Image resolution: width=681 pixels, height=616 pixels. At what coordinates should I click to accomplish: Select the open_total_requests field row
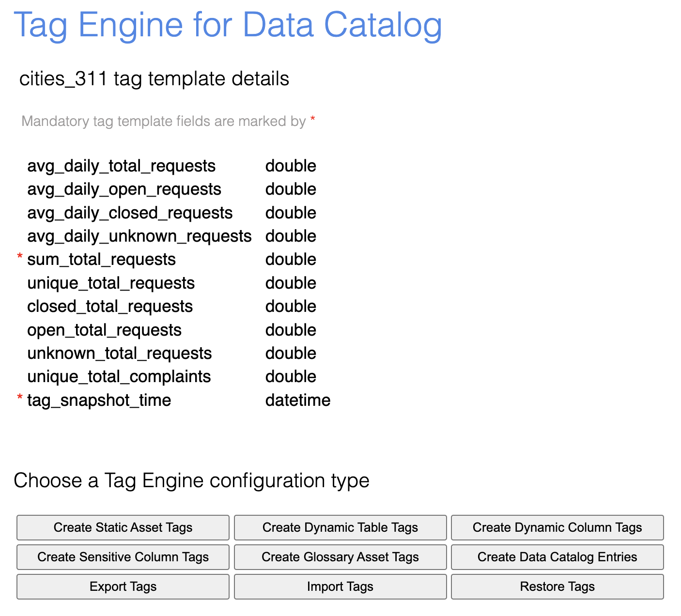104,330
